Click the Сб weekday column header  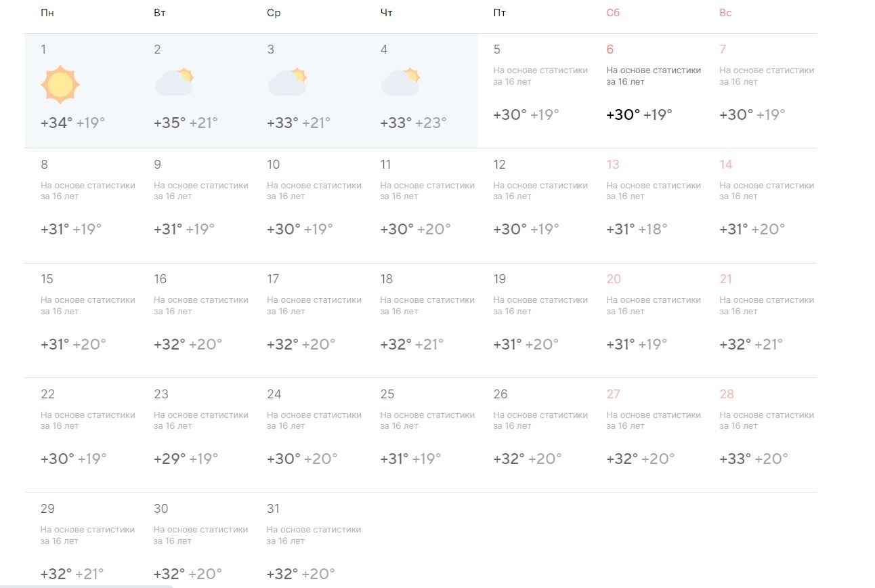coord(613,13)
